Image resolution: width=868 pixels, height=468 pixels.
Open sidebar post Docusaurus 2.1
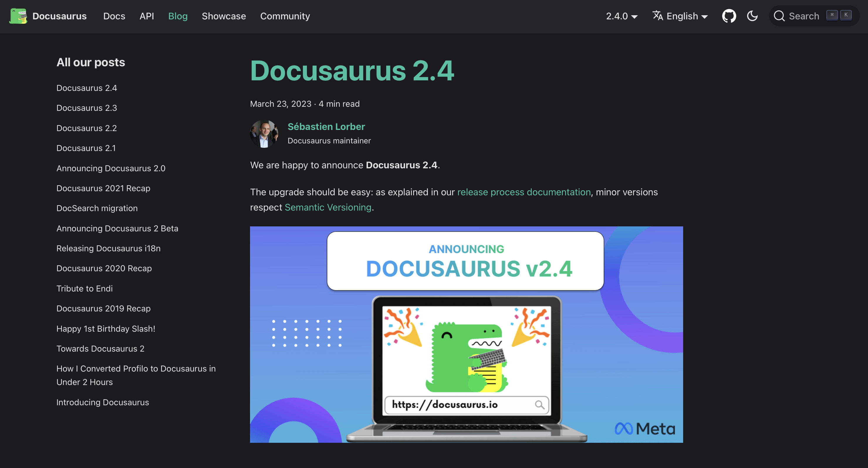click(86, 148)
